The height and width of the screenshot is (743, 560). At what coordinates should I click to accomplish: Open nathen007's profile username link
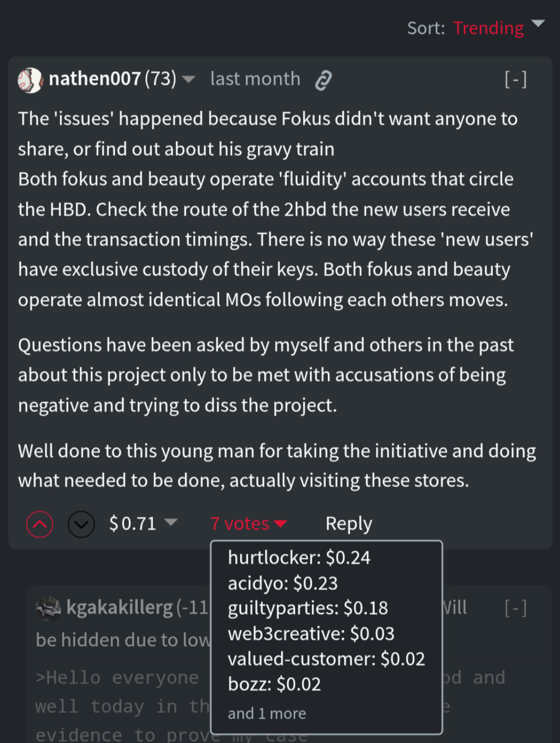[95, 79]
